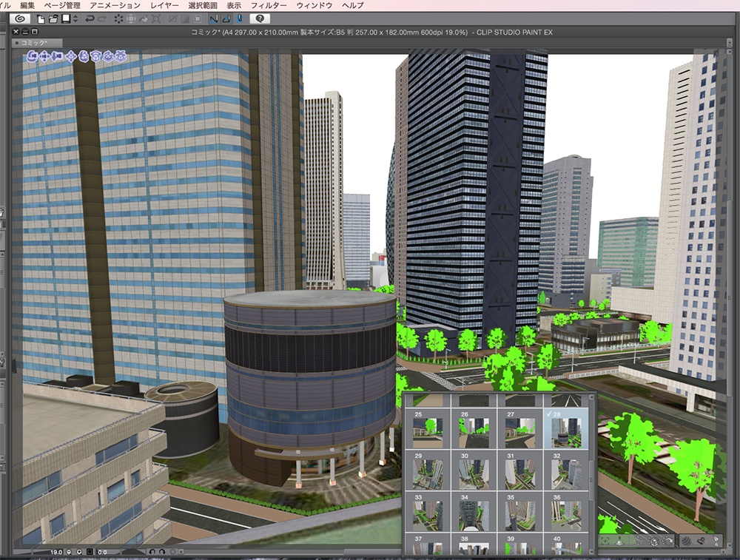
Task: Toggle Snap to Grid
Action: pyautogui.click(x=239, y=19)
